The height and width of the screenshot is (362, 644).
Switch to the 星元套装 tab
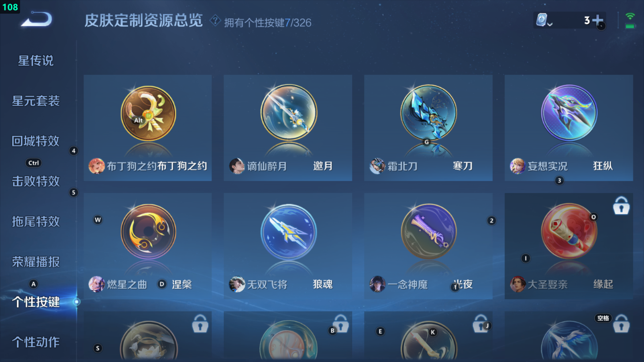click(36, 101)
